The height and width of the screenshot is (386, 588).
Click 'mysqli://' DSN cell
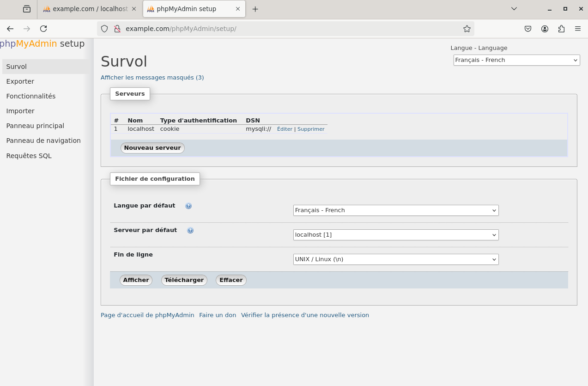pyautogui.click(x=258, y=129)
